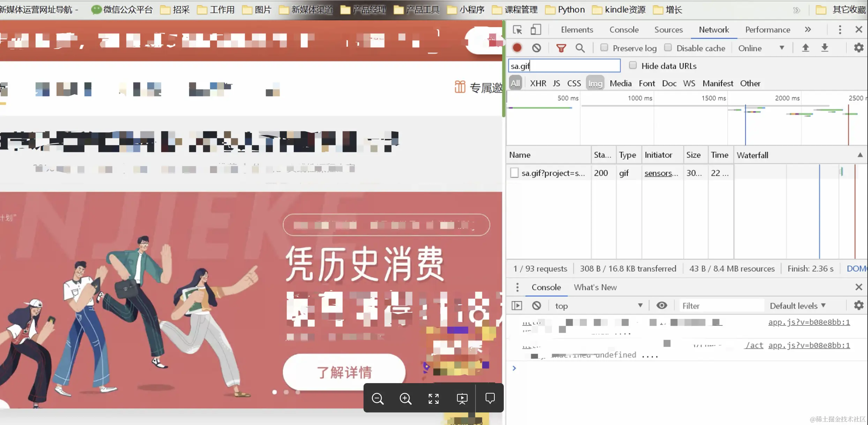
Task: Open the Performance tab
Action: 767,30
